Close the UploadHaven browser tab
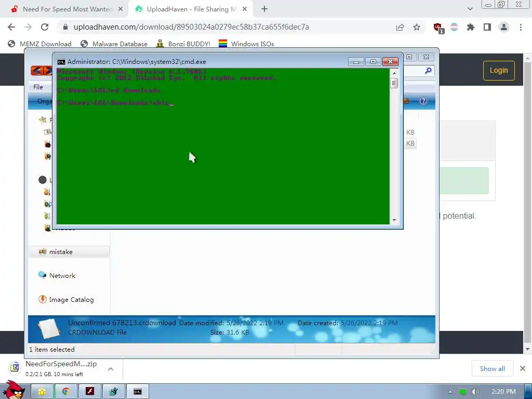532x399 pixels. pyautogui.click(x=245, y=9)
